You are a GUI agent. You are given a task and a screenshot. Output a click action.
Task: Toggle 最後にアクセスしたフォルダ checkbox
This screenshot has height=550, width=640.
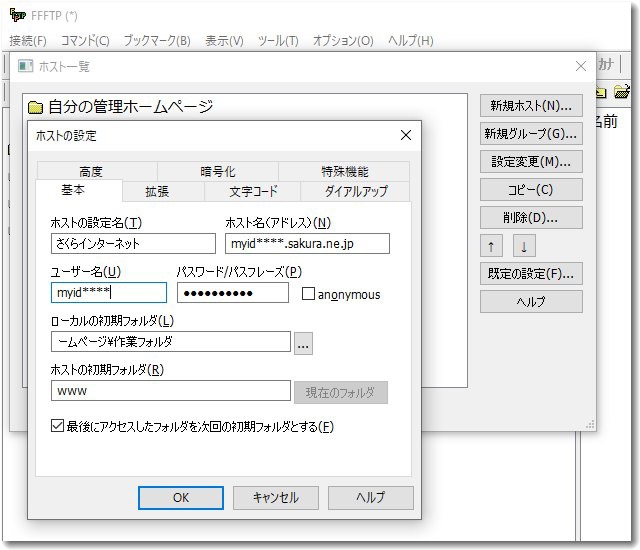57,426
